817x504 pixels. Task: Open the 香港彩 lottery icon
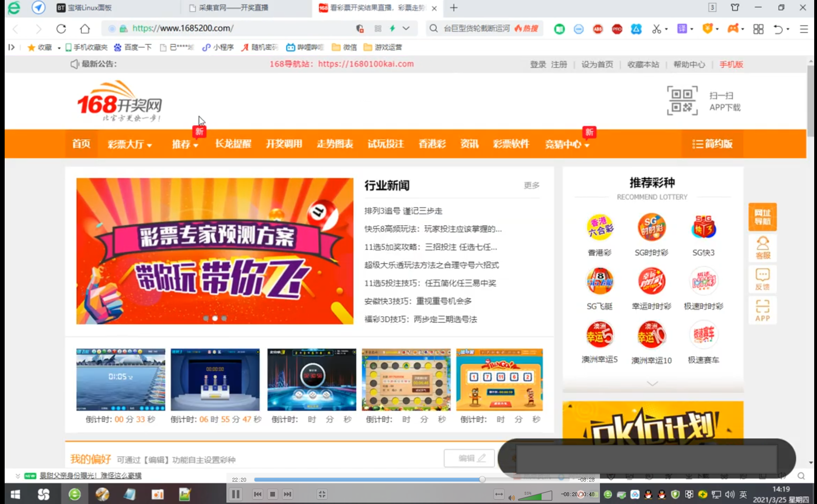pyautogui.click(x=599, y=228)
